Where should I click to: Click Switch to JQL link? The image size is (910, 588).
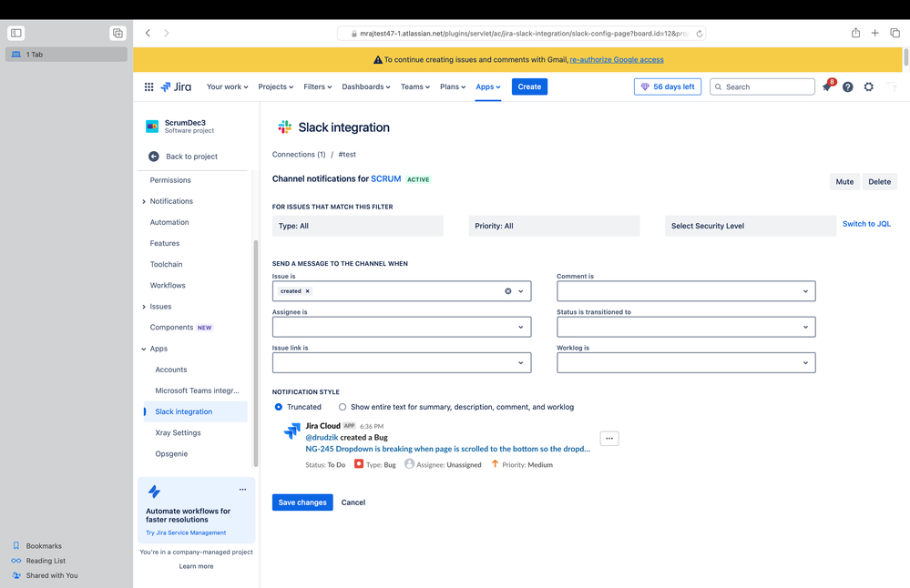tap(866, 224)
